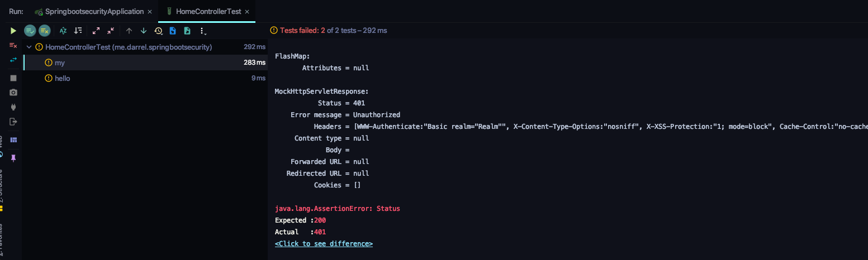This screenshot has height=260, width=868.
Task: Stop the running process square icon
Action: (13, 78)
